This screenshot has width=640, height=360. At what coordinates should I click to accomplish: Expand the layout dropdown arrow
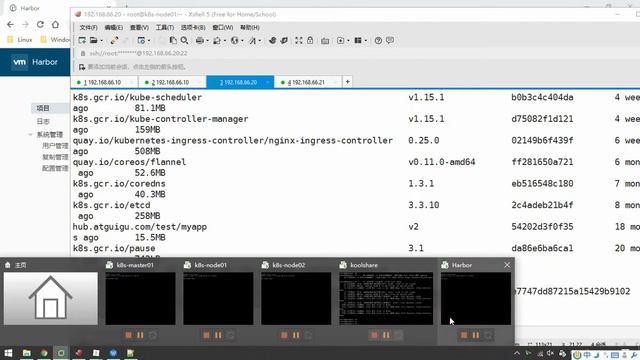point(366,41)
